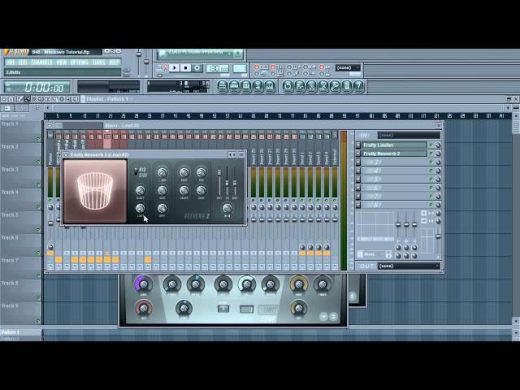The height and width of the screenshot is (390, 520).
Task: Open the step sequencer shortcut icon
Action: click(x=234, y=86)
